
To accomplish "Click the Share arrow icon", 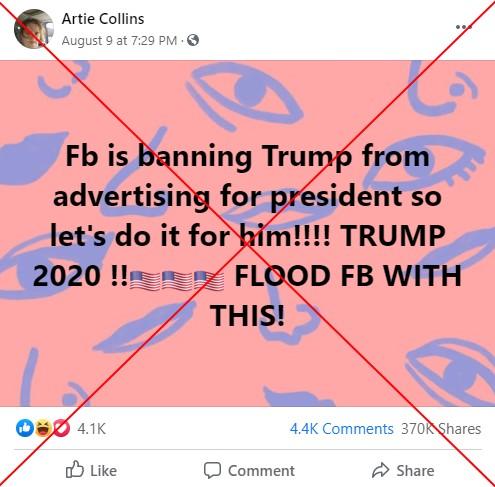I will [x=380, y=470].
